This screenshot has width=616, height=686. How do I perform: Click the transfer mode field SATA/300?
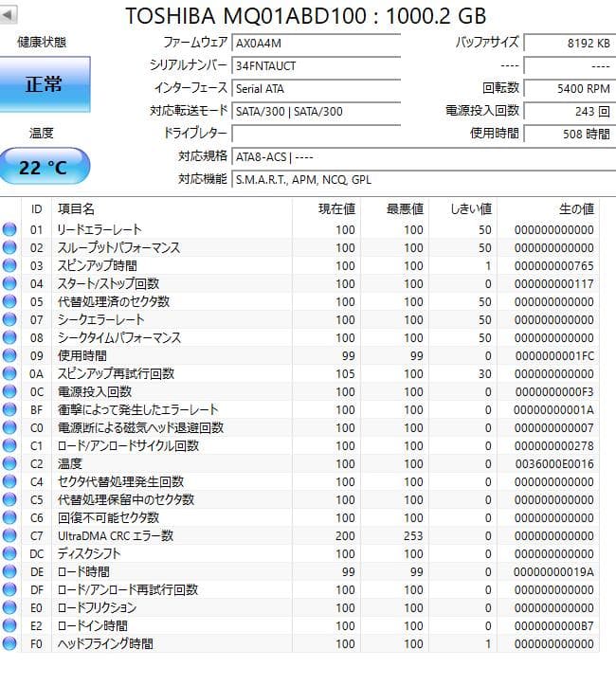(316, 112)
